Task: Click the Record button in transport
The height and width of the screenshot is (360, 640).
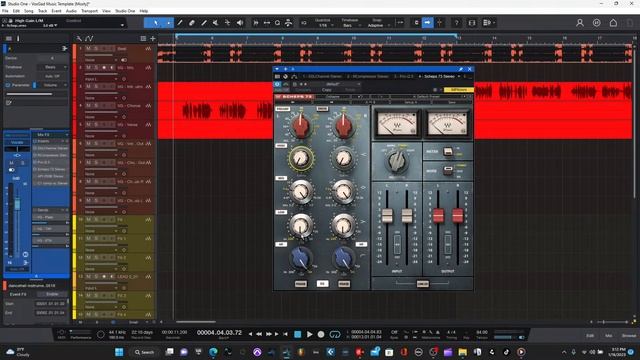Action: [321, 334]
